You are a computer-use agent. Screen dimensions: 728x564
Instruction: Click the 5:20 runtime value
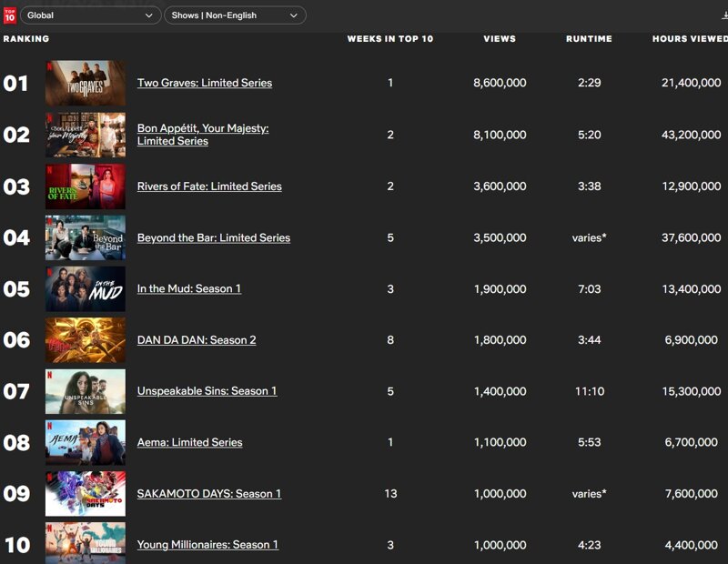[589, 135]
